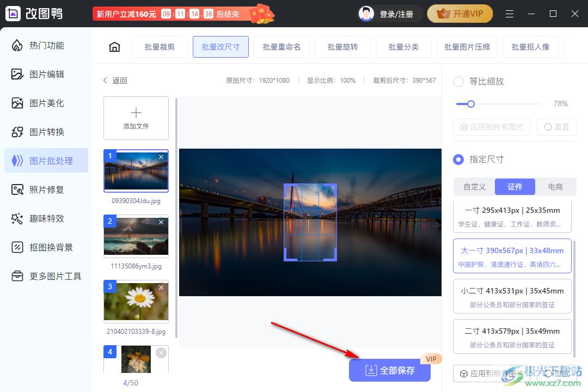Viewport: 588px width, 392px height.
Task: Switch to the 批量裁剪 tab
Action: (x=160, y=47)
